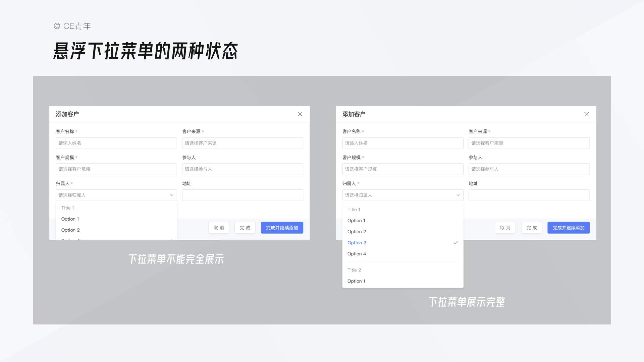Close the left 添加客户 dialog
The width and height of the screenshot is (644, 362).
[x=300, y=114]
